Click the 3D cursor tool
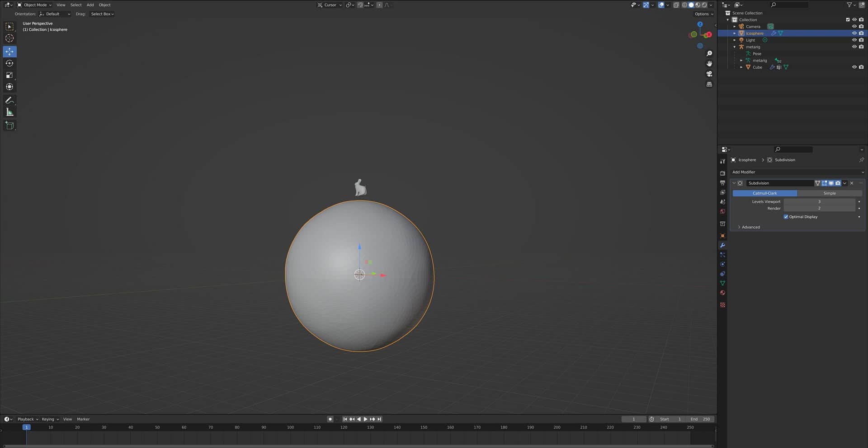 click(x=9, y=38)
